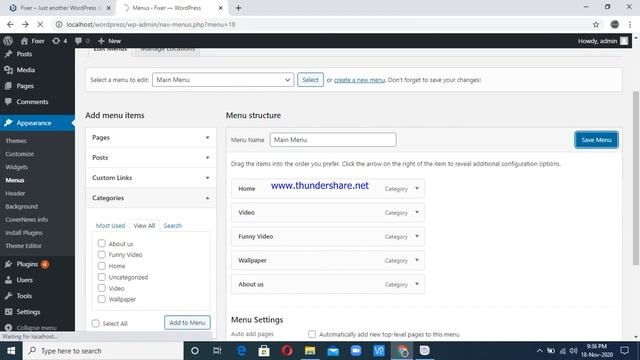The width and height of the screenshot is (640, 360).
Task: Open the Select a menu to edit dropdown
Action: tap(223, 80)
